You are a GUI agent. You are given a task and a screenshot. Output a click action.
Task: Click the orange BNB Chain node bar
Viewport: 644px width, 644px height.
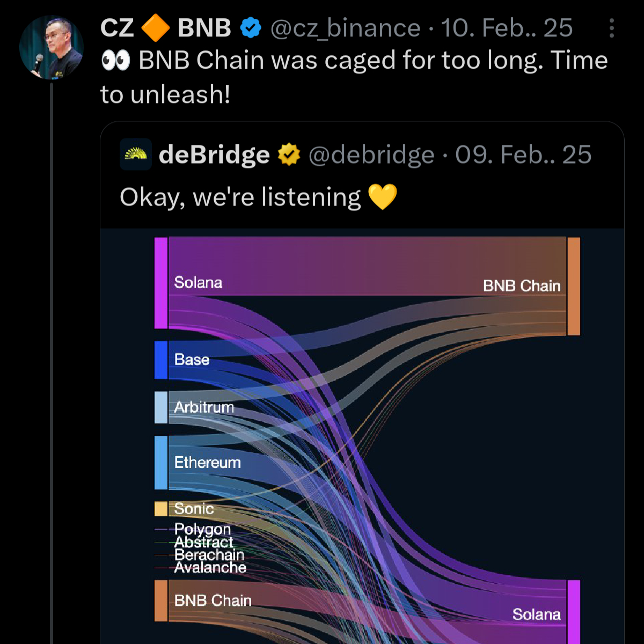point(573,286)
